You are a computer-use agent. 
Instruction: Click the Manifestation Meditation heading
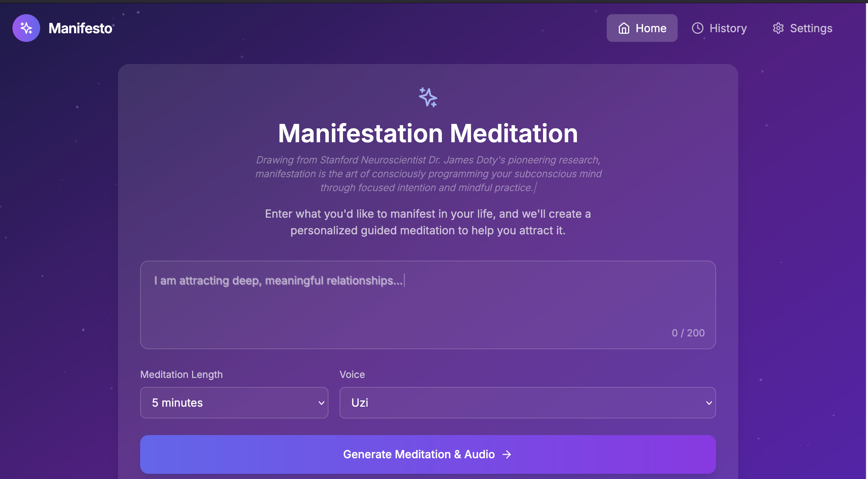[x=428, y=134]
